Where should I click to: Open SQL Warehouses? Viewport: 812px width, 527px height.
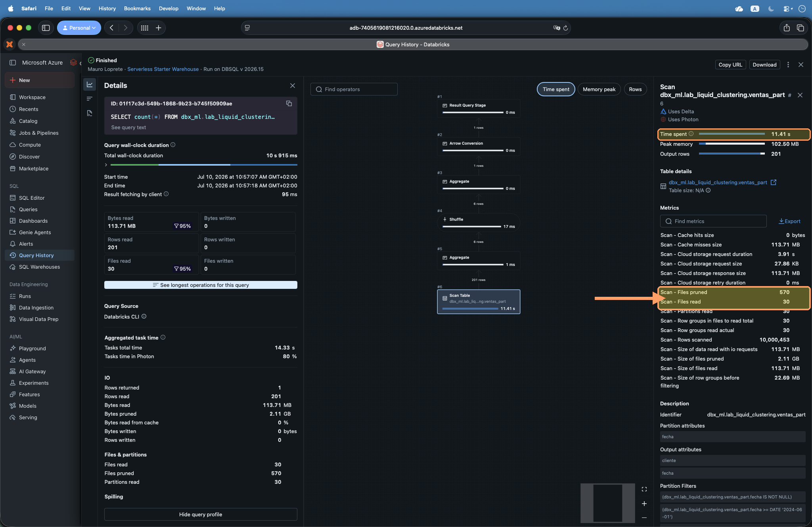39,267
